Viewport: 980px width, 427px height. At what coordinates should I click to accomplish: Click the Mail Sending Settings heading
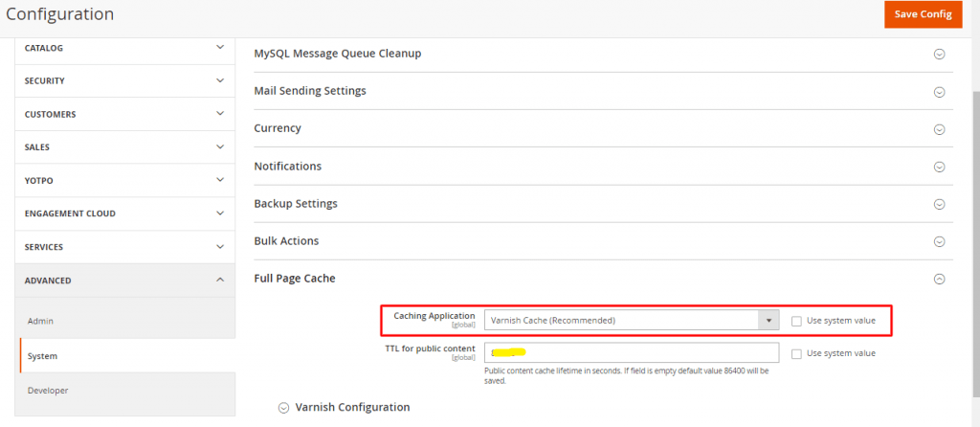[310, 91]
